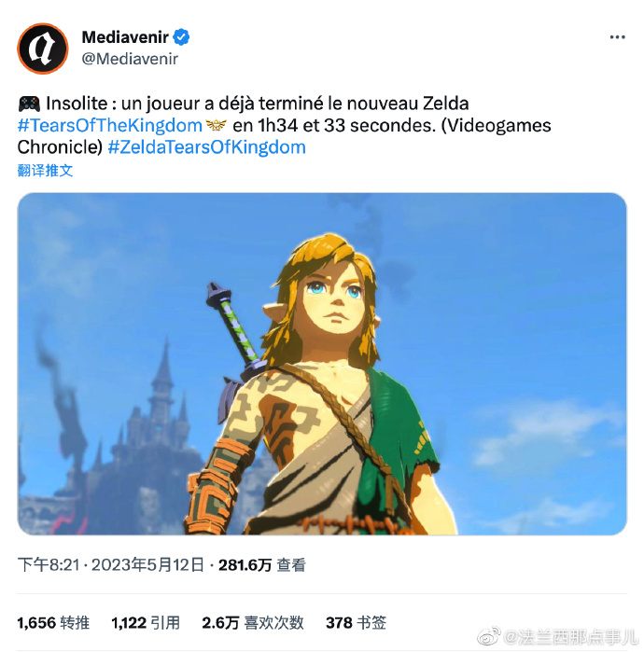Click the blue verified badge
The image size is (644, 652).
[x=181, y=37]
